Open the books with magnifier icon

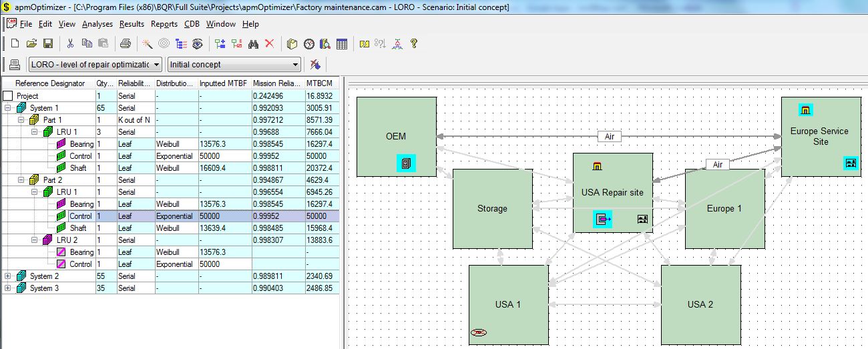tap(325, 43)
